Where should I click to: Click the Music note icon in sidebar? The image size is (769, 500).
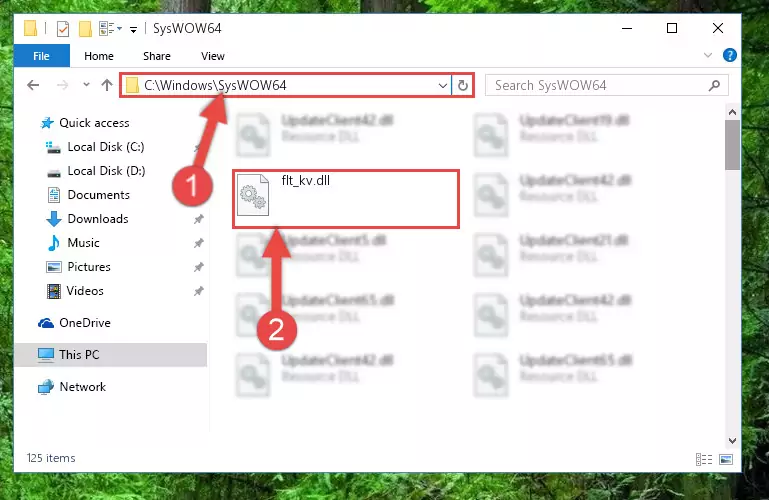(53, 243)
